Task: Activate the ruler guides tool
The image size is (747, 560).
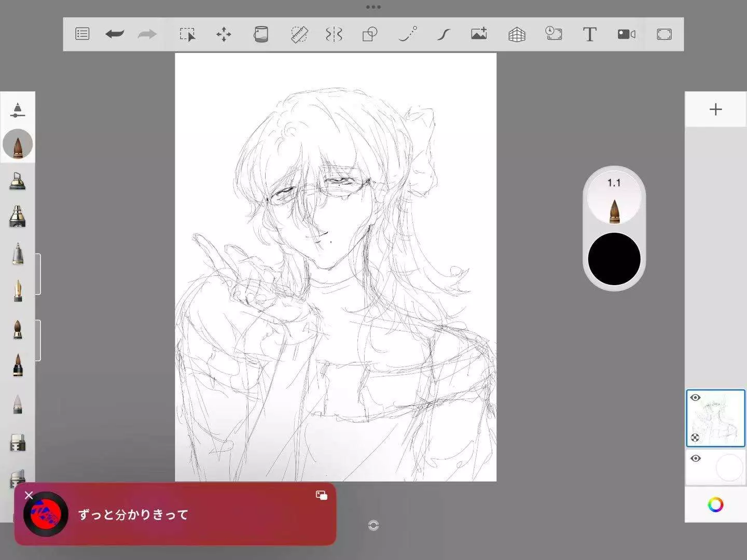Action: pyautogui.click(x=299, y=35)
